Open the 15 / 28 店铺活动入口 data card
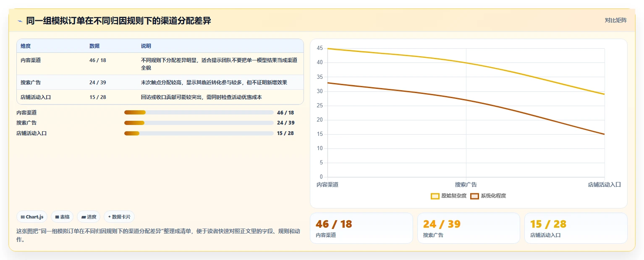 [x=576, y=228]
